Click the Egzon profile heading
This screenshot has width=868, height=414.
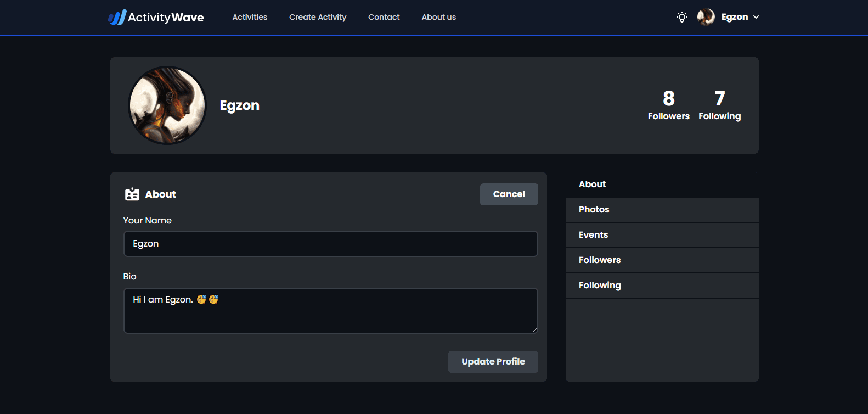(240, 105)
